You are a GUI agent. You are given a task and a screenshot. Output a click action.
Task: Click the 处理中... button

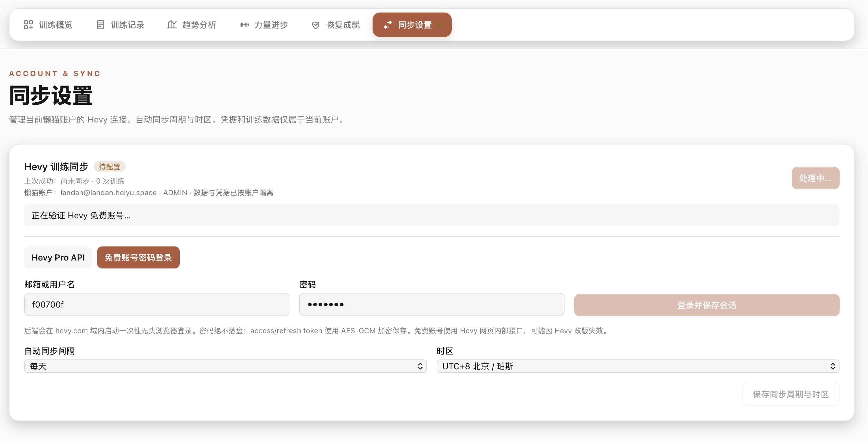pyautogui.click(x=815, y=178)
